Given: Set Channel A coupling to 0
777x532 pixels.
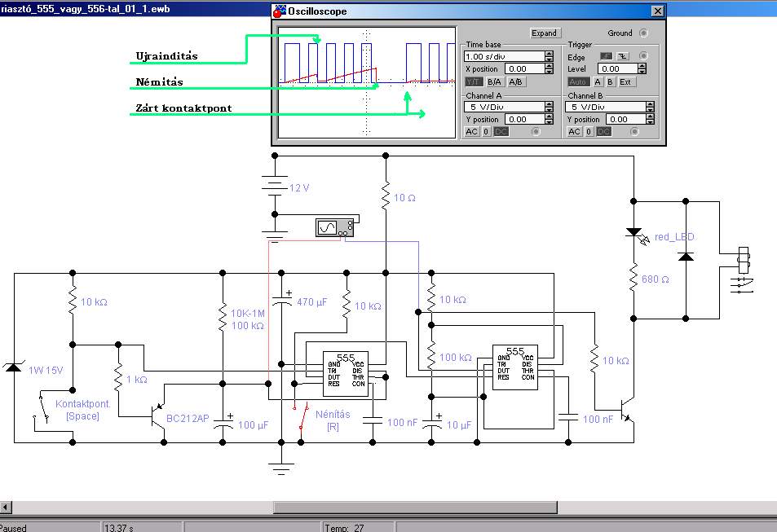Looking at the screenshot, I should coord(486,131).
